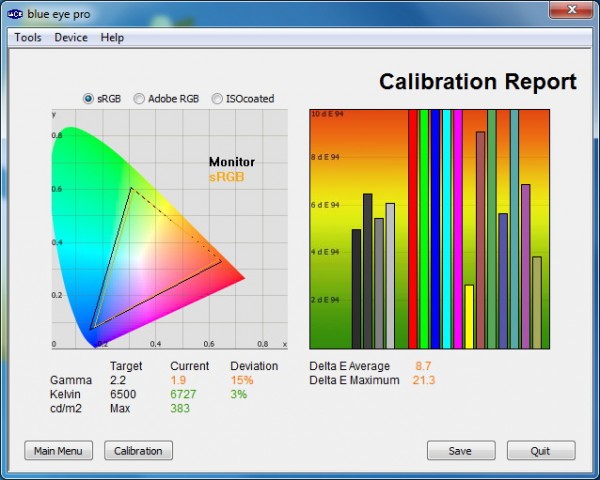Click the Kelvin target value 6500
The image size is (600, 480).
[x=123, y=394]
